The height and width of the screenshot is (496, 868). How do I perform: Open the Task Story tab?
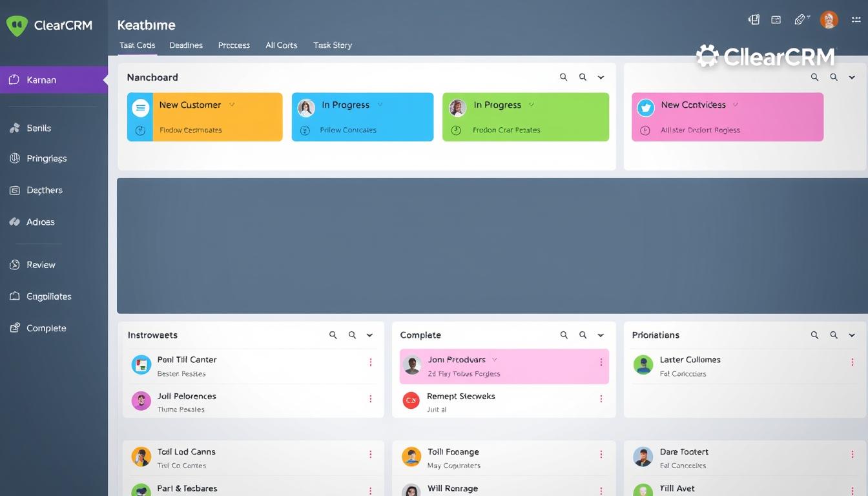click(x=332, y=45)
